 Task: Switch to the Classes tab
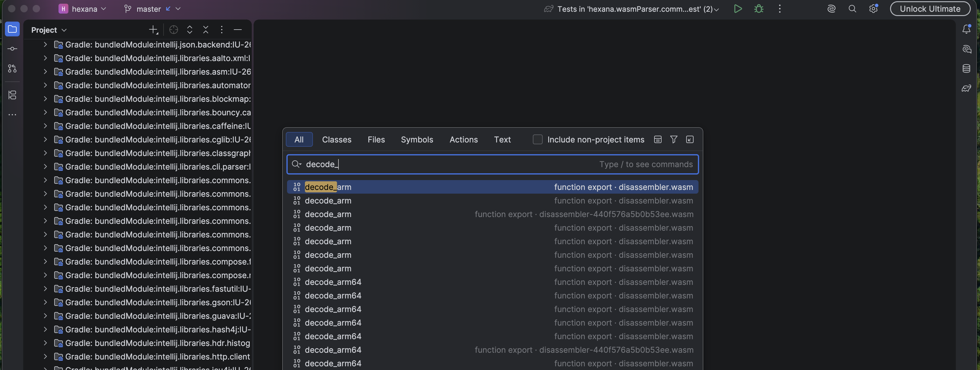coord(337,139)
